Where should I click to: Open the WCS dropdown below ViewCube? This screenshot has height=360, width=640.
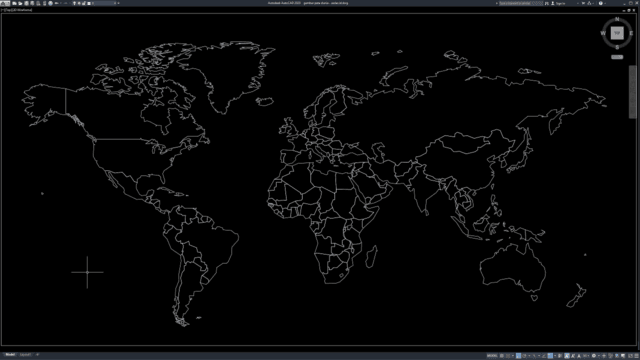click(617, 57)
